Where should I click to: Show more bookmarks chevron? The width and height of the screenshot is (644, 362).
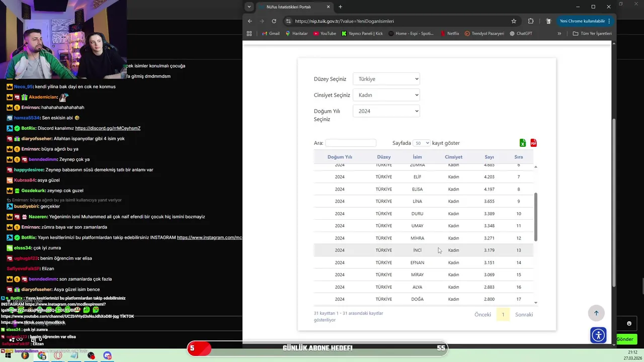[559, 34]
